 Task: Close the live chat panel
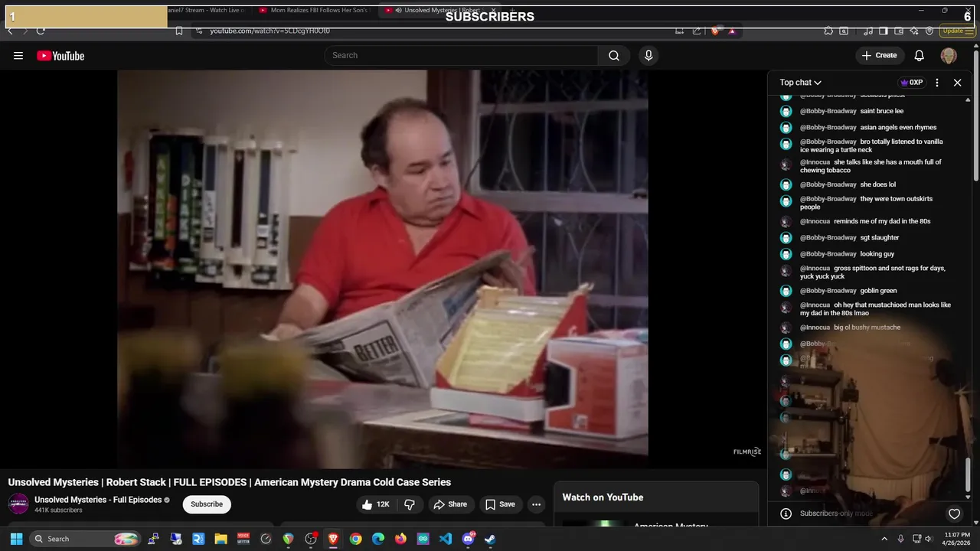tap(957, 83)
